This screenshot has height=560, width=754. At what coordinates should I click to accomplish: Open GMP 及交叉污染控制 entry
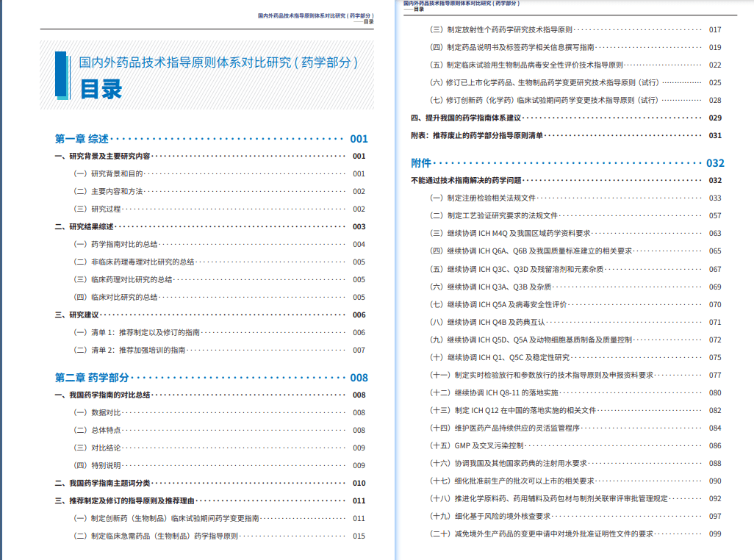pos(575,445)
